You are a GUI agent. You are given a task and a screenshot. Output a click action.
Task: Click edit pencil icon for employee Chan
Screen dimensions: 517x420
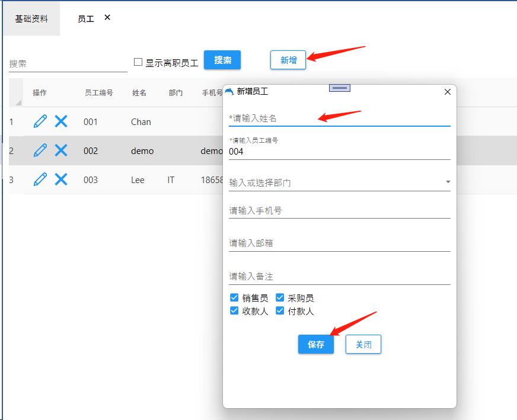coord(40,121)
